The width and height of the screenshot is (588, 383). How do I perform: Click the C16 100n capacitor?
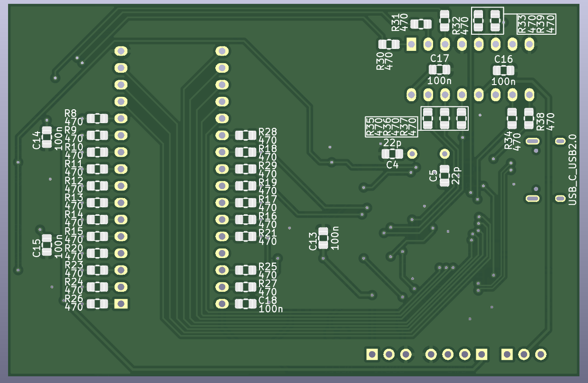[x=503, y=70]
